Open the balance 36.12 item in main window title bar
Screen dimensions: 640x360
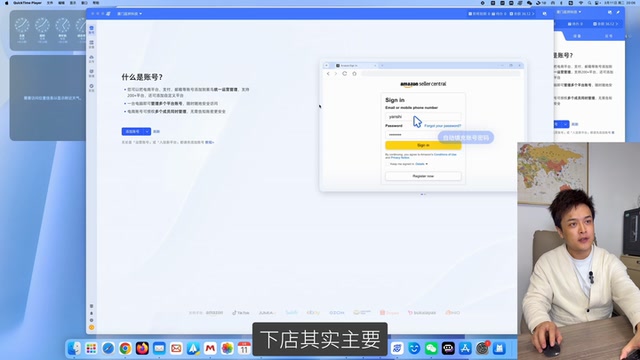[x=522, y=14]
